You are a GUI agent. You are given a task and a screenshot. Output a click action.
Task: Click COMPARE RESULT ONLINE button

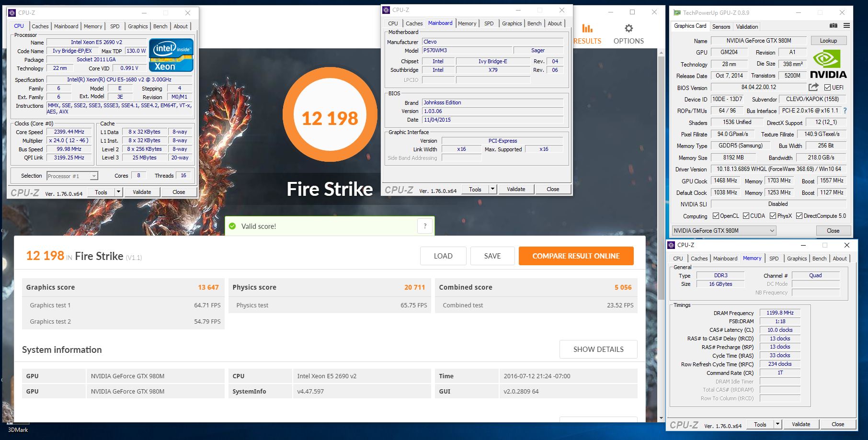point(576,256)
